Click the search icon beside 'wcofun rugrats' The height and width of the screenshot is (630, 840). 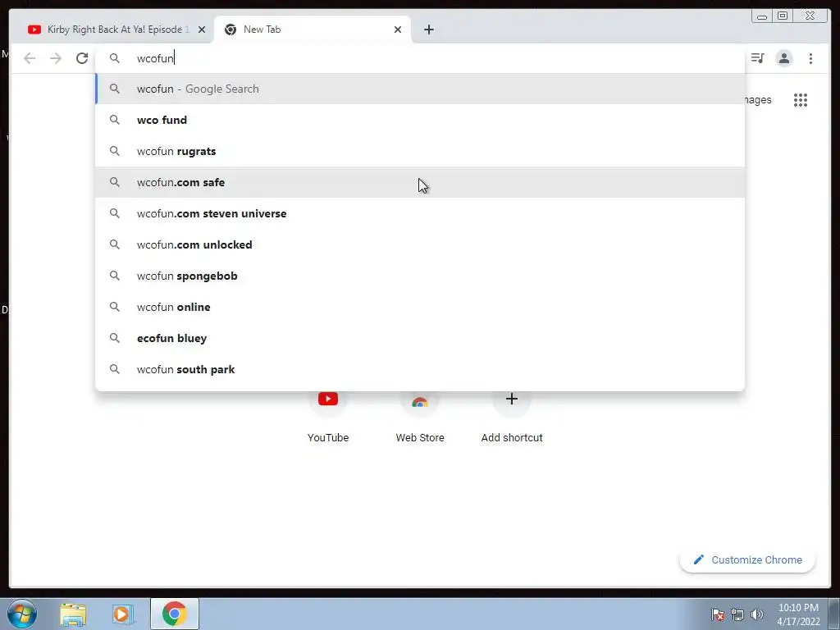click(x=115, y=151)
